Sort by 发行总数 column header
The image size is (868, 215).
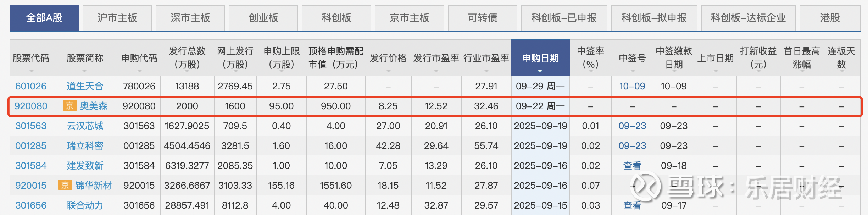coord(187,58)
